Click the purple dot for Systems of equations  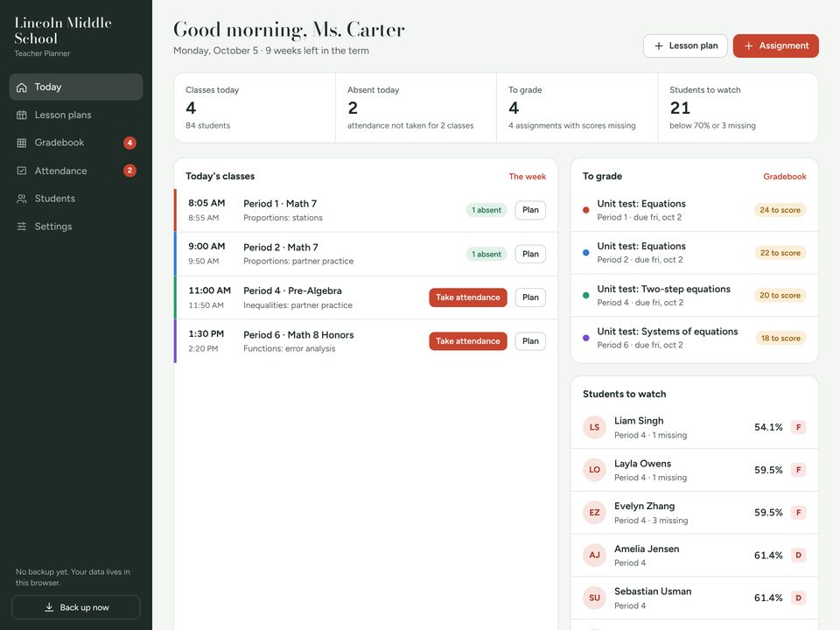(x=586, y=338)
